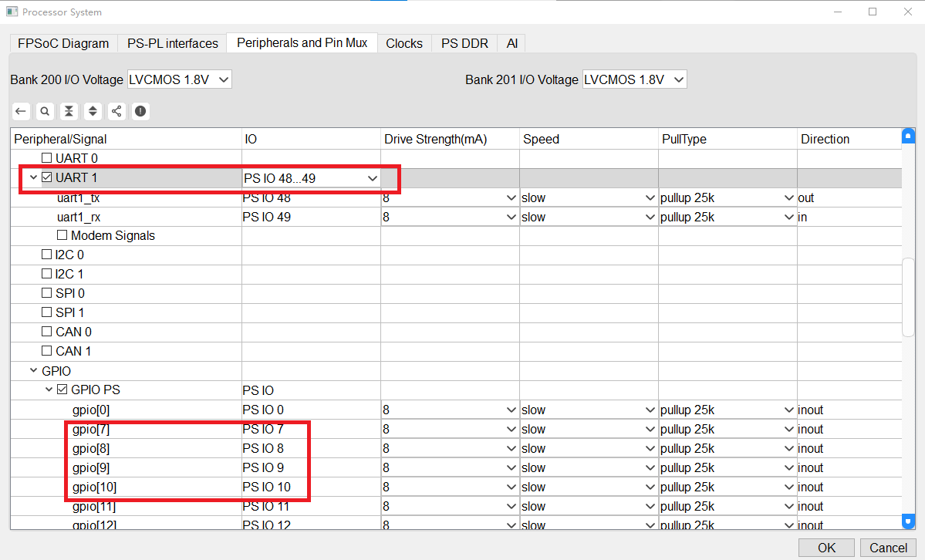The width and height of the screenshot is (925, 560).
Task: Uncheck the UART 1 peripheral
Action: [46, 177]
